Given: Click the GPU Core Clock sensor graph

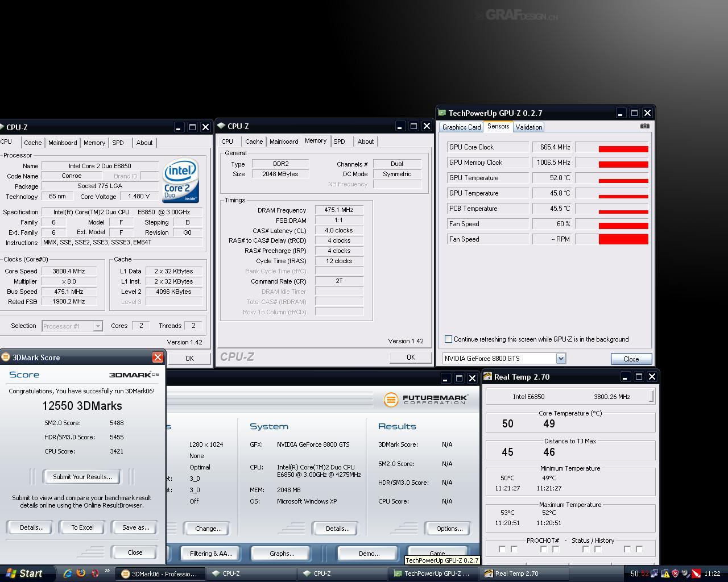Looking at the screenshot, I should 612,147.
